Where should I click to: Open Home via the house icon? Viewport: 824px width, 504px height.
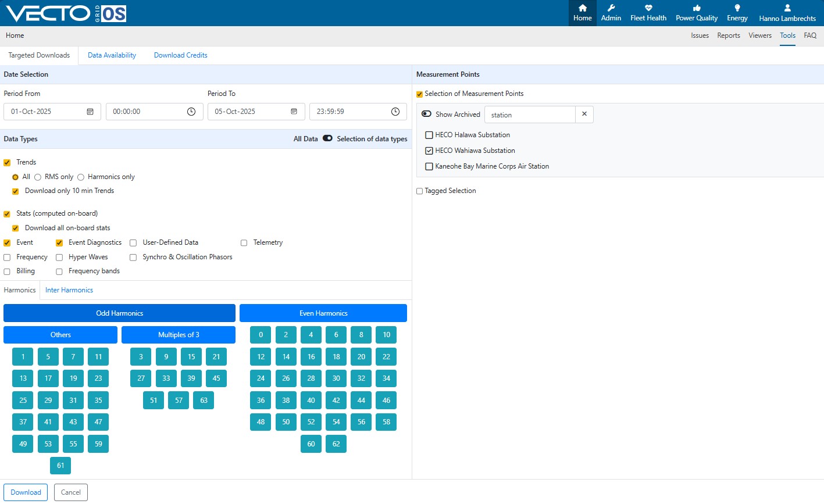pos(582,8)
